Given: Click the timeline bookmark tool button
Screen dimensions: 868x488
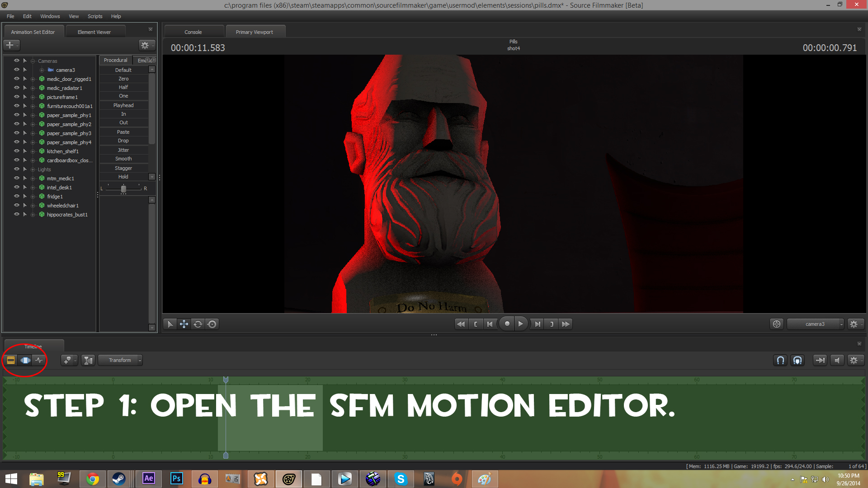Looking at the screenshot, I should [x=68, y=360].
